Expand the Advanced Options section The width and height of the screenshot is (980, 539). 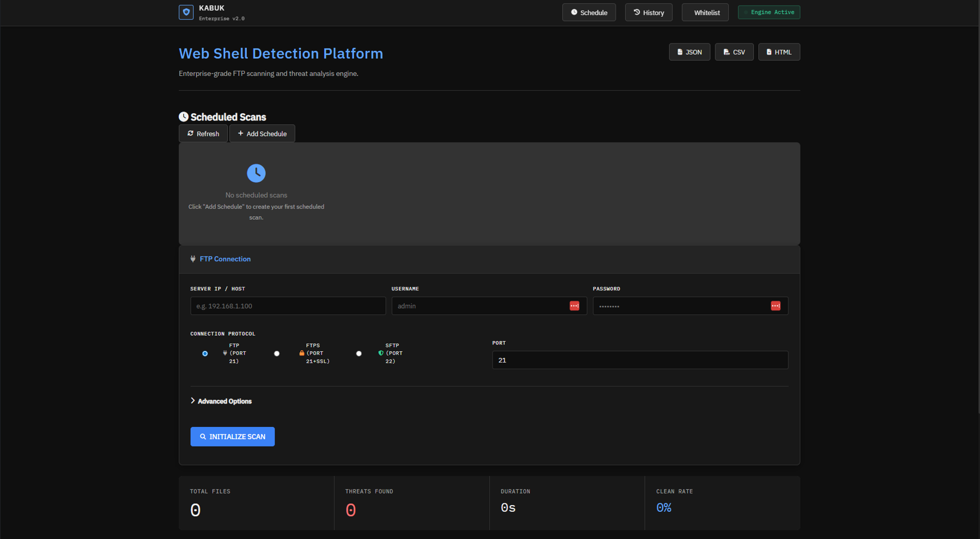pyautogui.click(x=221, y=401)
